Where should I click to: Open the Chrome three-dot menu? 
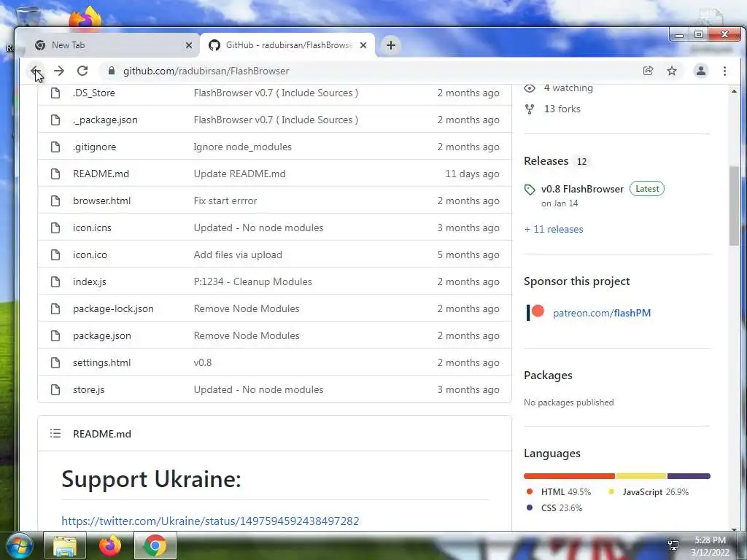[x=724, y=71]
